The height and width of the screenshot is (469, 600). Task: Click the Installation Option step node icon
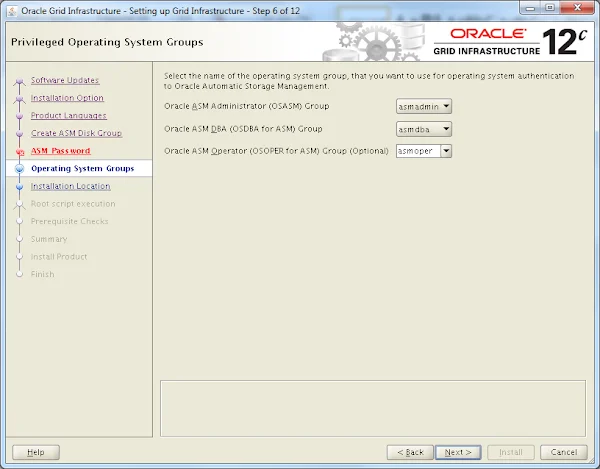[x=20, y=98]
